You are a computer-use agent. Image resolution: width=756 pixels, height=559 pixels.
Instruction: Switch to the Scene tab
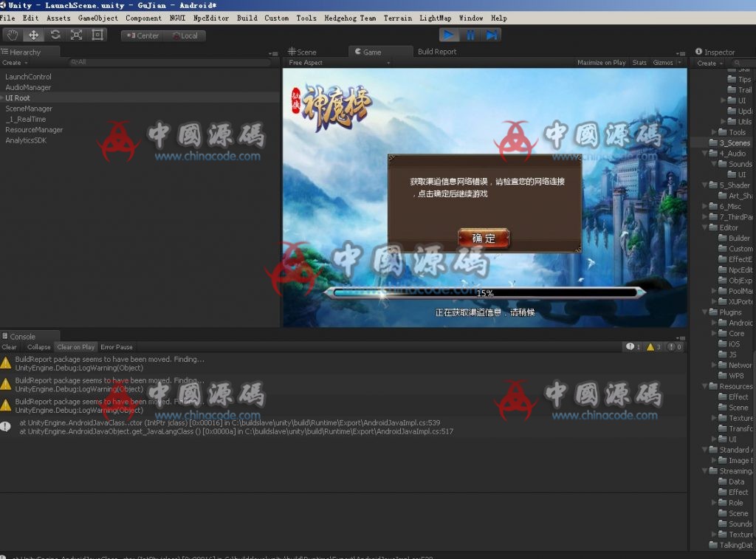[x=302, y=52]
